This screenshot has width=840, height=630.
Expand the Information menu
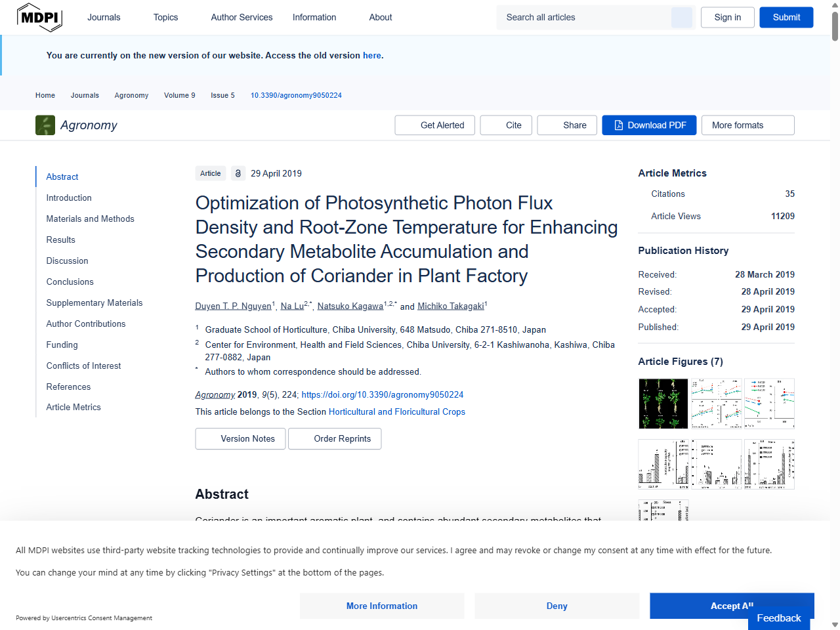point(314,18)
